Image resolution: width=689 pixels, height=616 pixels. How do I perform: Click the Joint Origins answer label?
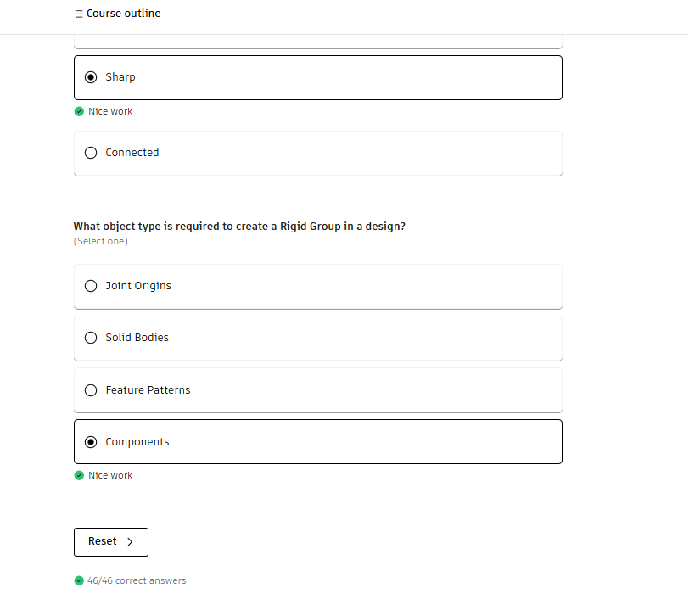[138, 286]
